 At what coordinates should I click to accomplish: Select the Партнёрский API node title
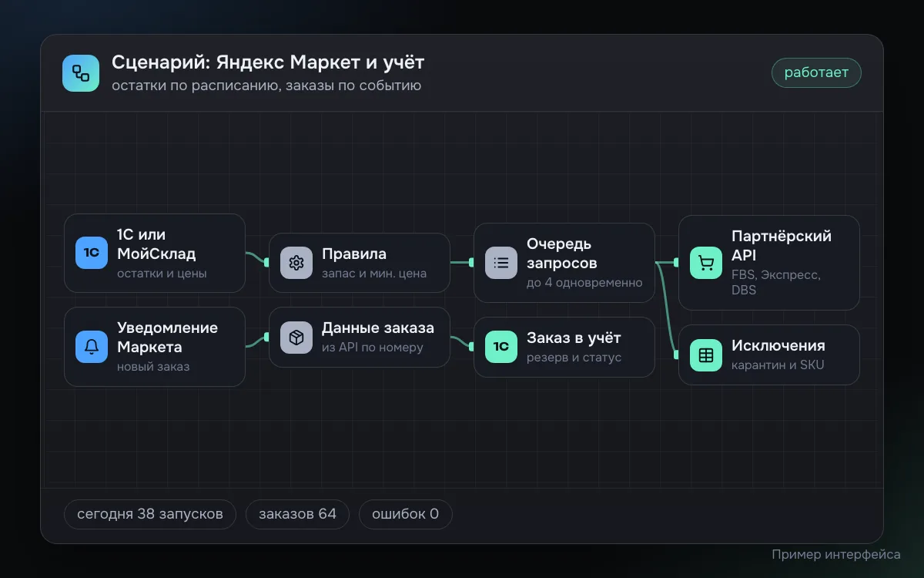[782, 245]
